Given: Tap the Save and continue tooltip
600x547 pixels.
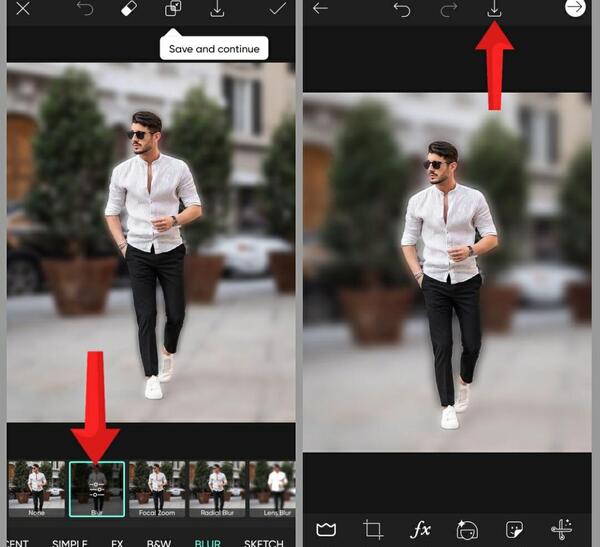Looking at the screenshot, I should pyautogui.click(x=214, y=48).
